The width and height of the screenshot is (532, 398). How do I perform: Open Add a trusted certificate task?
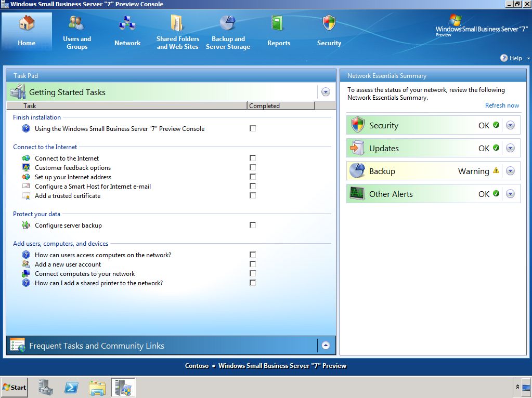click(68, 196)
